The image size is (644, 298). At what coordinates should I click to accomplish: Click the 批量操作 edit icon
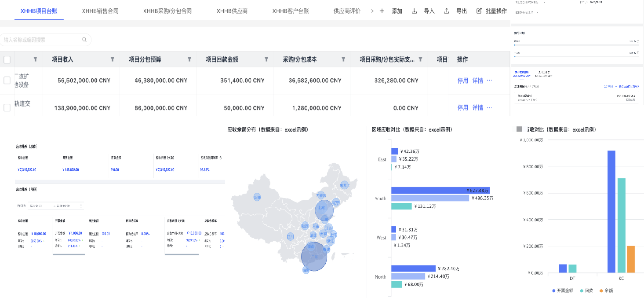[479, 11]
